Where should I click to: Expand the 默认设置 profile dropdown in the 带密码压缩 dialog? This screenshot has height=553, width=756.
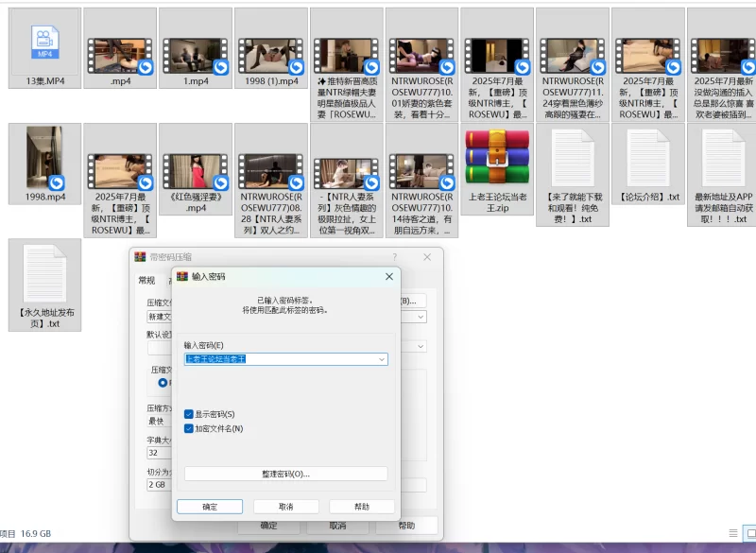tap(421, 346)
